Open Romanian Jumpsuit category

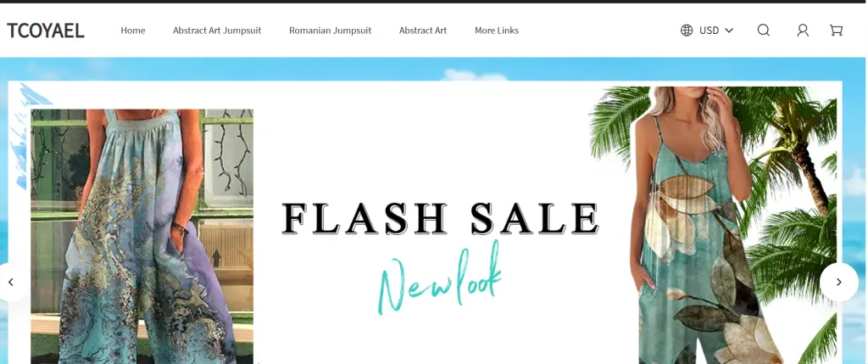tap(330, 31)
